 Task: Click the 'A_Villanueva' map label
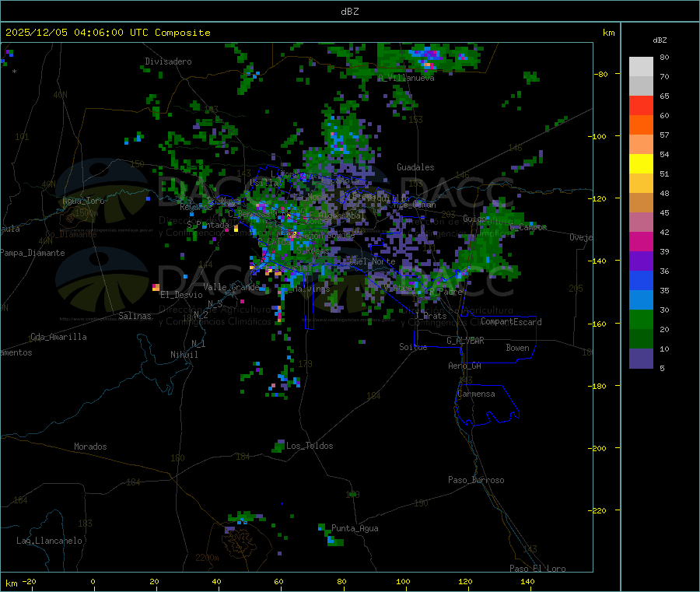(x=406, y=78)
